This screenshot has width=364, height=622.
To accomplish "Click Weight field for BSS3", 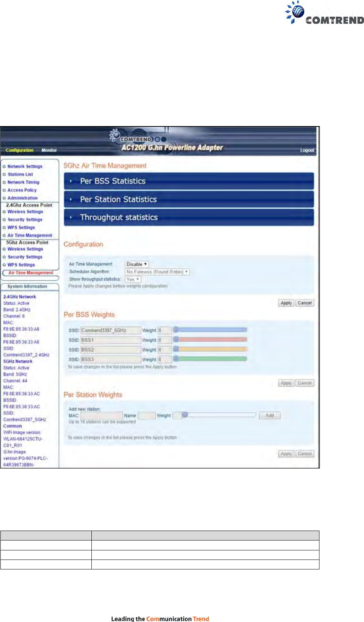I will [165, 359].
